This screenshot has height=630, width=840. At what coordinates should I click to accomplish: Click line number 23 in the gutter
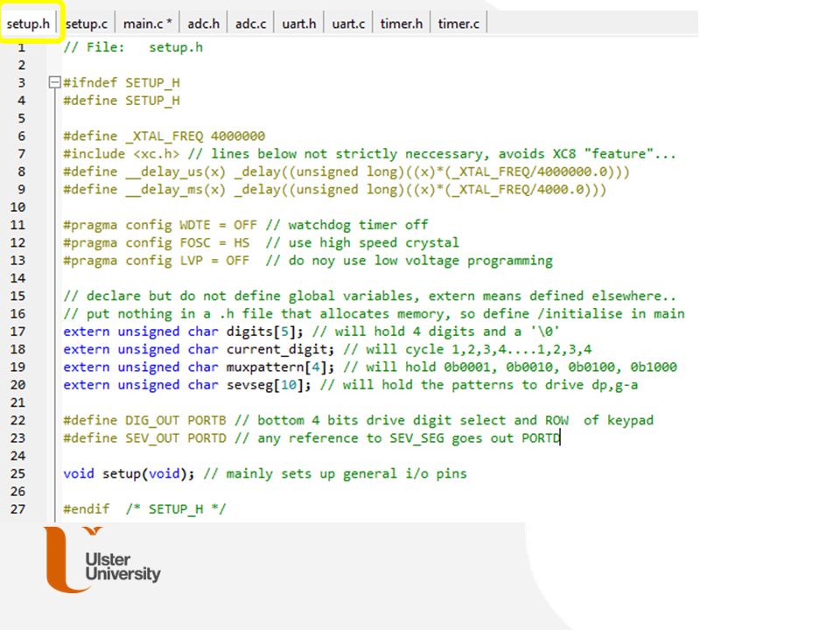[17, 438]
